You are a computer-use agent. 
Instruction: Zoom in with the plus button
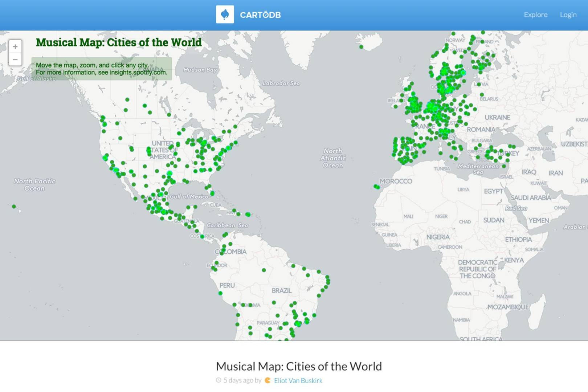pos(15,46)
